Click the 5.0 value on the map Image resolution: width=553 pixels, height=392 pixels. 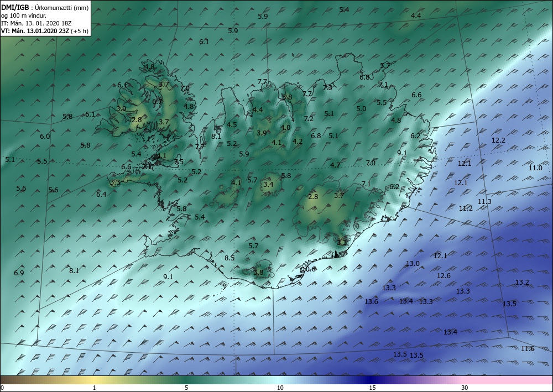[361, 109]
